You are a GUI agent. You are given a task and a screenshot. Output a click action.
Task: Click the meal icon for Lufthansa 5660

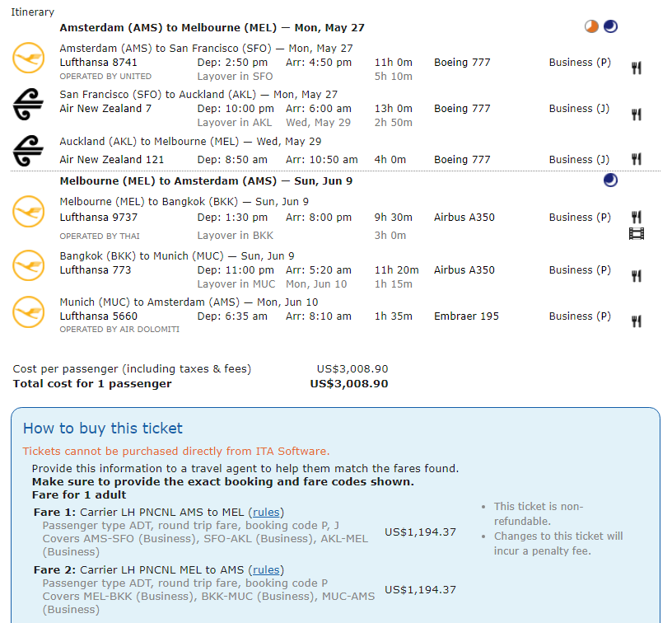637,321
